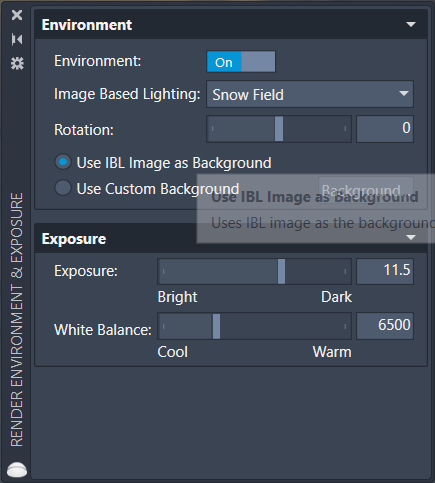Click the Exposure value field 11.5
This screenshot has width=435, height=483.
click(x=385, y=271)
